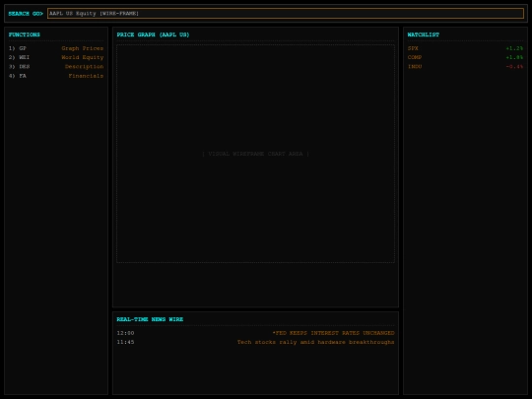Open the FED KEEPS INTEREST RATES UNCHANGED headline
Image resolution: width=532 pixels, height=399 pixels.
[x=334, y=333]
